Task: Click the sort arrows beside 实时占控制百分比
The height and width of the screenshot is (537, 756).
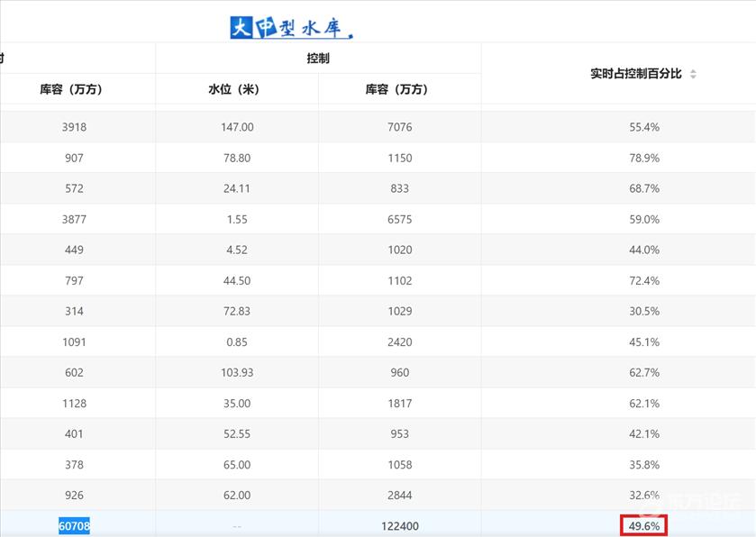Action: click(x=693, y=74)
